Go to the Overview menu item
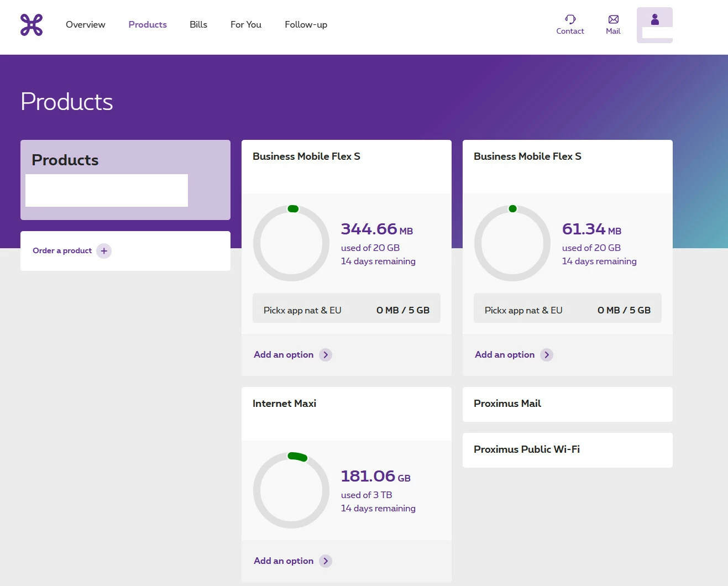 pos(85,25)
